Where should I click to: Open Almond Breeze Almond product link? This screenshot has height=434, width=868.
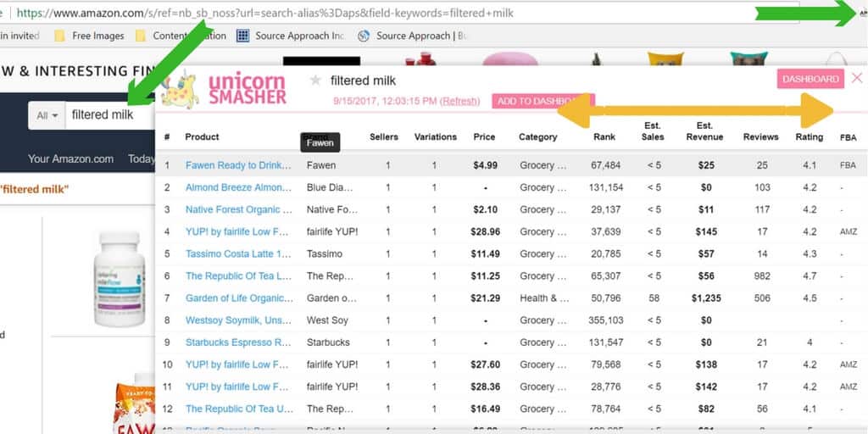(238, 187)
